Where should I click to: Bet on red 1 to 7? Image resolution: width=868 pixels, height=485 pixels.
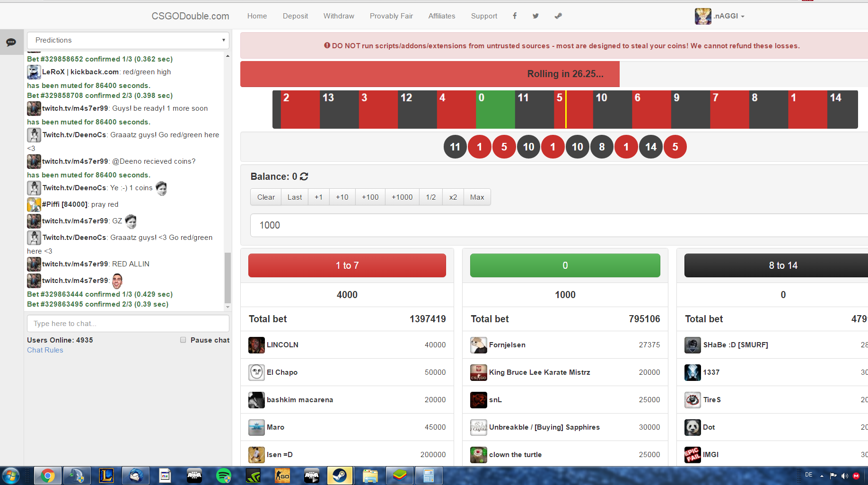pos(347,265)
